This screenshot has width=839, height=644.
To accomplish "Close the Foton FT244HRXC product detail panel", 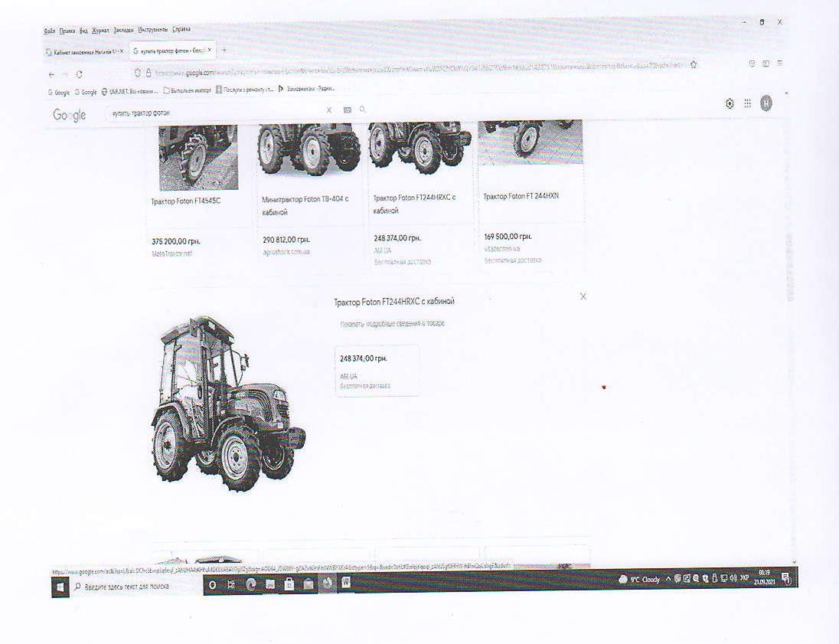I will [583, 296].
